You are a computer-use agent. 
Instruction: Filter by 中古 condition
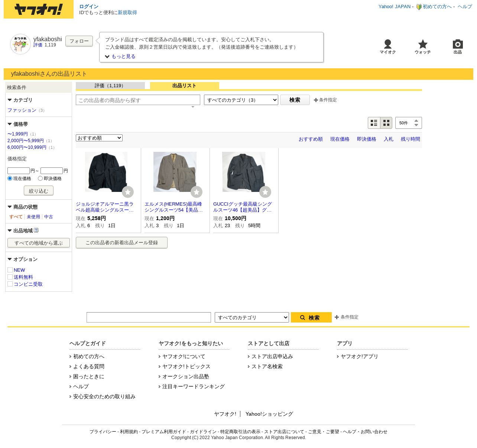[x=49, y=217]
